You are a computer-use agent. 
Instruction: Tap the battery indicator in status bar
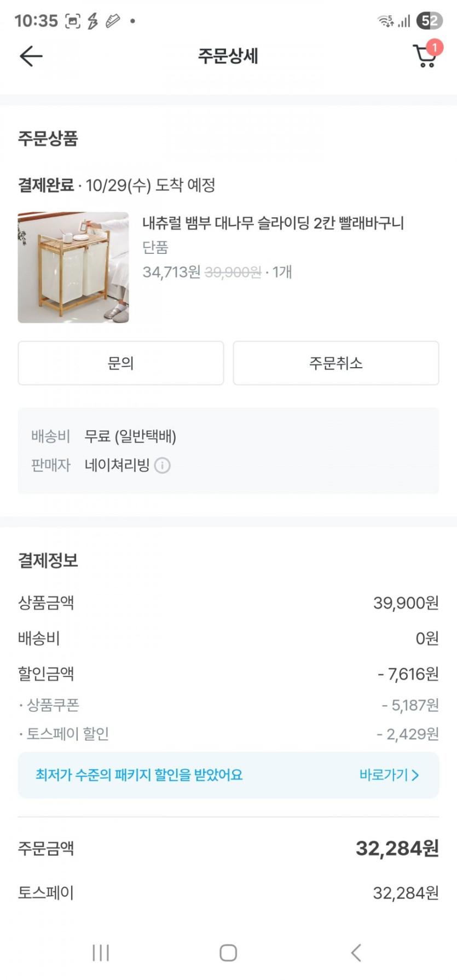pyautogui.click(x=429, y=21)
